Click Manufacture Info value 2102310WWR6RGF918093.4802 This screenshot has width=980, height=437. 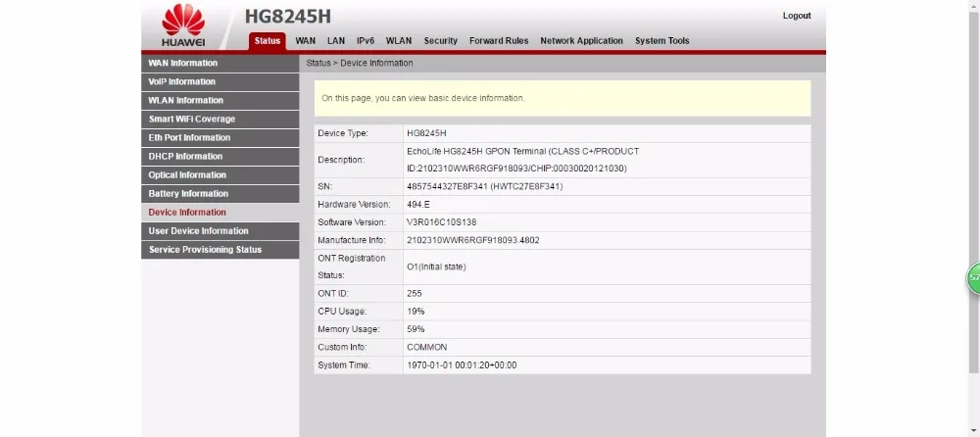click(473, 240)
